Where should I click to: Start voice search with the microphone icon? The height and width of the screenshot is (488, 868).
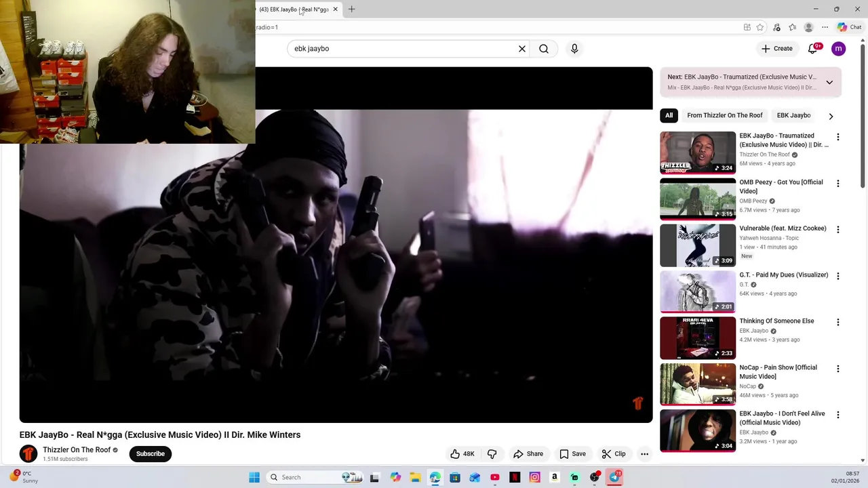[574, 49]
